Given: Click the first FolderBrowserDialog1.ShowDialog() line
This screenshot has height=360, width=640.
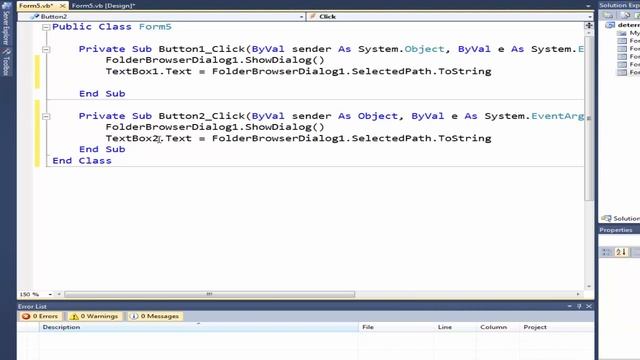Looking at the screenshot, I should (x=215, y=60).
